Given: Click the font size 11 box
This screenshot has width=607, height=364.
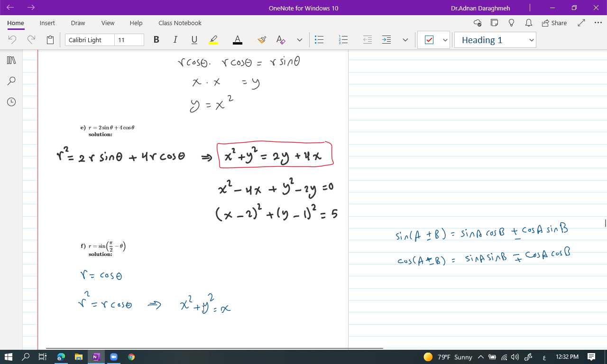Looking at the screenshot, I should [129, 40].
